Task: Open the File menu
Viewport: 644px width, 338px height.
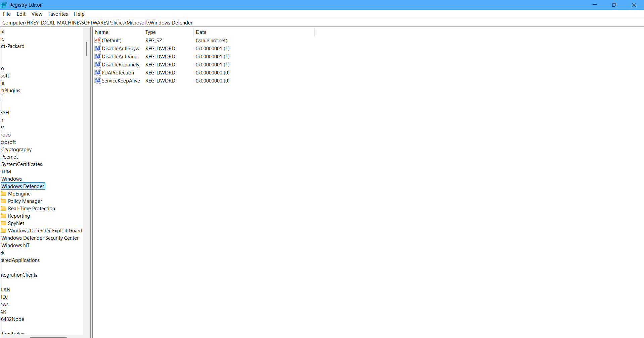Action: click(x=7, y=14)
